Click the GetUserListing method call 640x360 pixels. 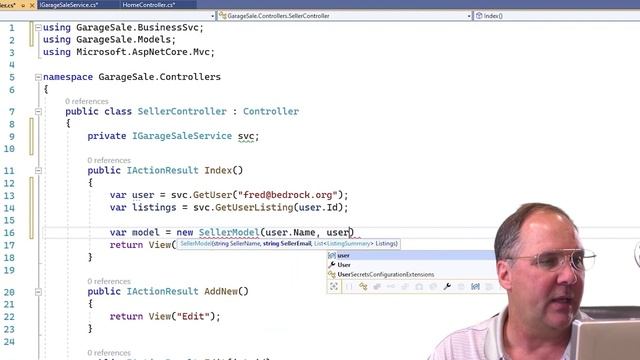[254, 207]
